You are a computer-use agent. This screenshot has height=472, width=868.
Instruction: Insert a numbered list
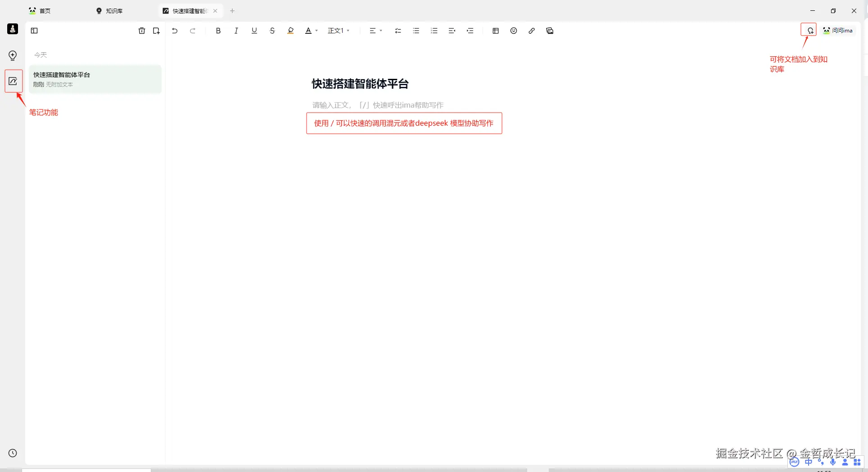pos(434,31)
